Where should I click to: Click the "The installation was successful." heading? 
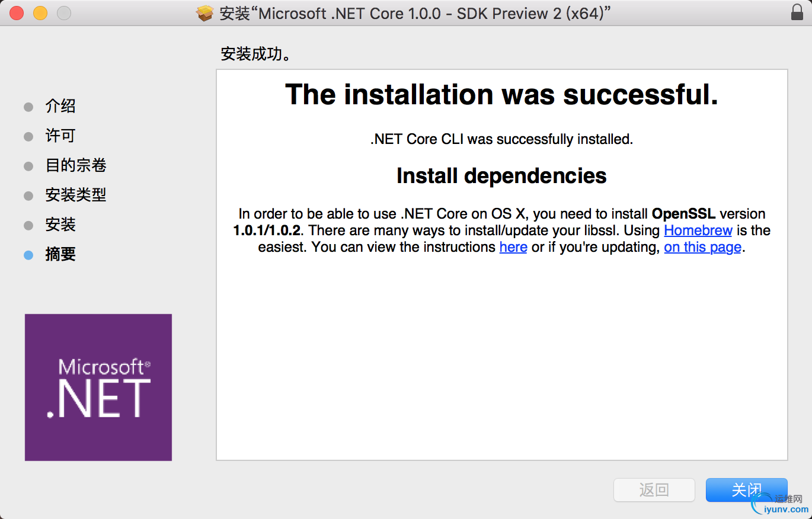click(x=501, y=95)
